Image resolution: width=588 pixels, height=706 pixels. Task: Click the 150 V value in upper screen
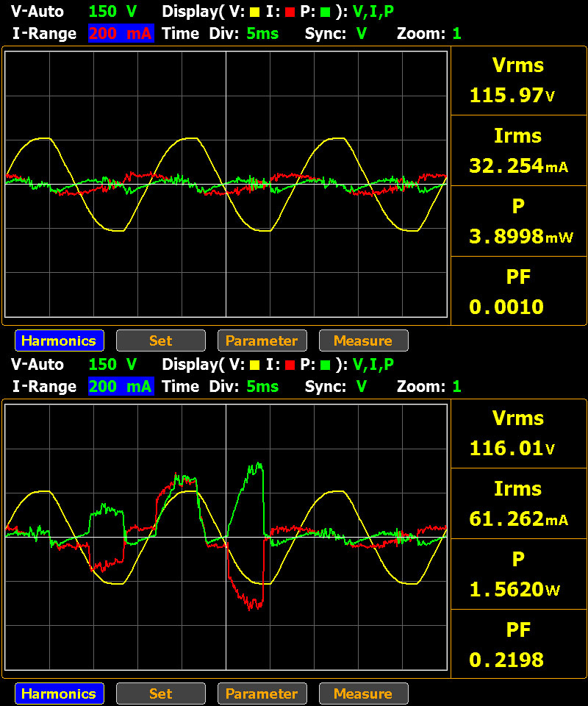[x=112, y=11]
